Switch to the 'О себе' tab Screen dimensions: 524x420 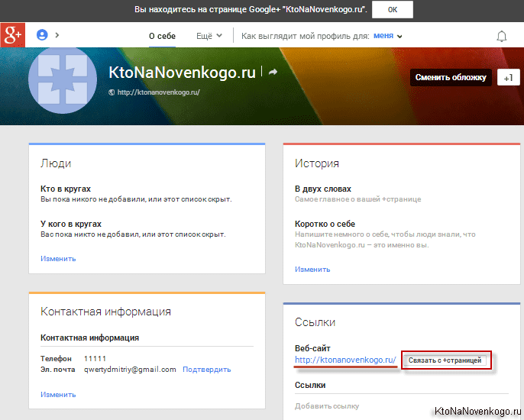coord(162,36)
